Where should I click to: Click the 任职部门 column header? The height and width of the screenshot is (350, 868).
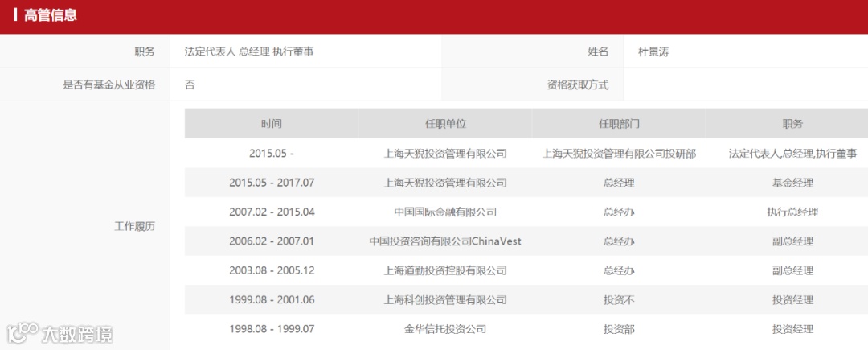click(619, 123)
